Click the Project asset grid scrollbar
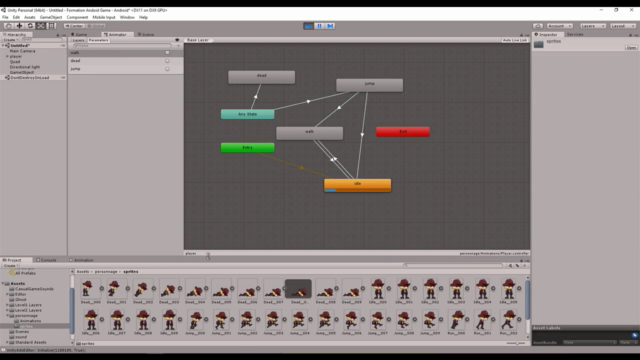The image size is (640, 360). [x=528, y=300]
